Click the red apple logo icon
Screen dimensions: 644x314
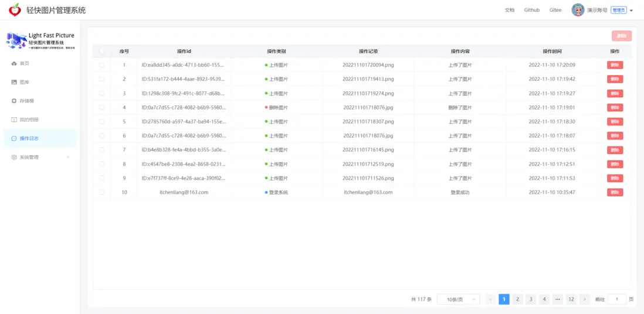tap(15, 10)
